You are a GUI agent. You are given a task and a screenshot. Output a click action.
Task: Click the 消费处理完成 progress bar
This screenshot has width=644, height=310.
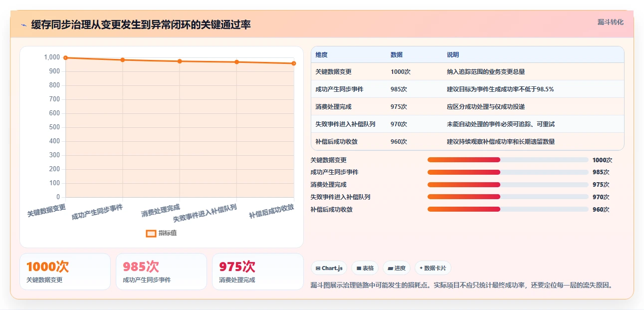tap(508, 185)
